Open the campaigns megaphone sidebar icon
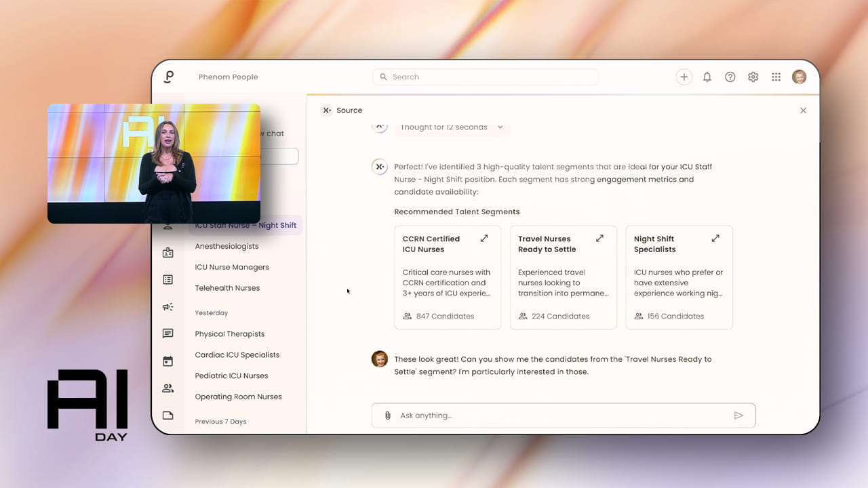The height and width of the screenshot is (488, 868). point(168,306)
